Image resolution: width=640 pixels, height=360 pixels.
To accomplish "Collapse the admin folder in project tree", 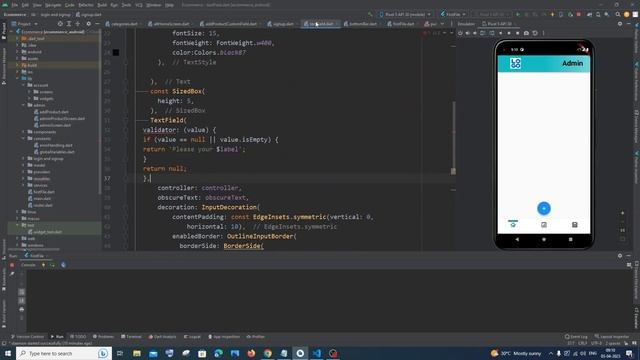I will point(23,105).
